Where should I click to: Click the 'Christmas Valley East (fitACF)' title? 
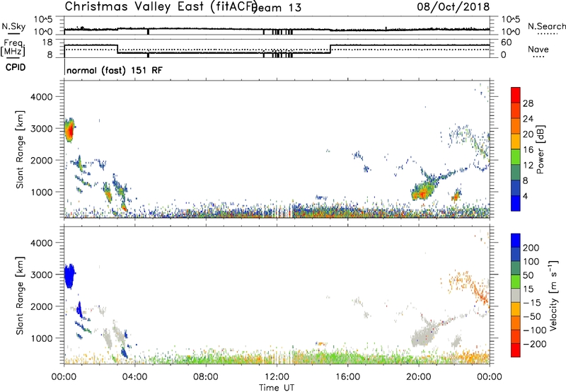pyautogui.click(x=161, y=6)
